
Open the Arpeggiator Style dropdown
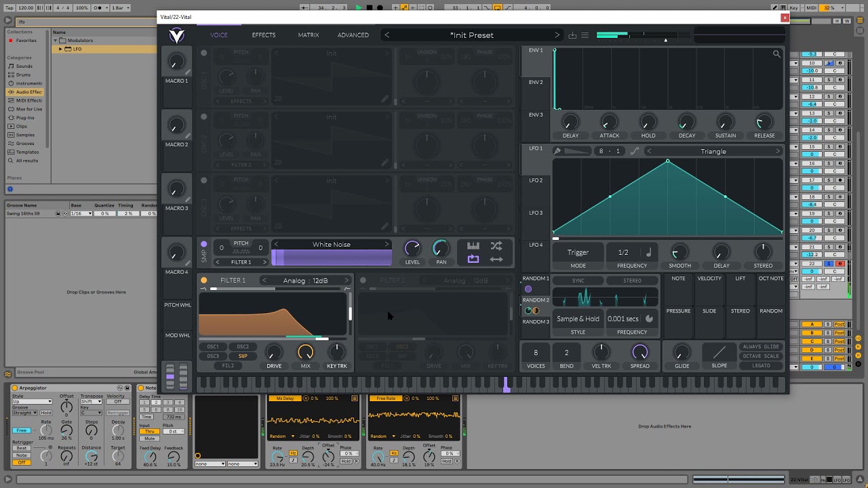(x=32, y=401)
